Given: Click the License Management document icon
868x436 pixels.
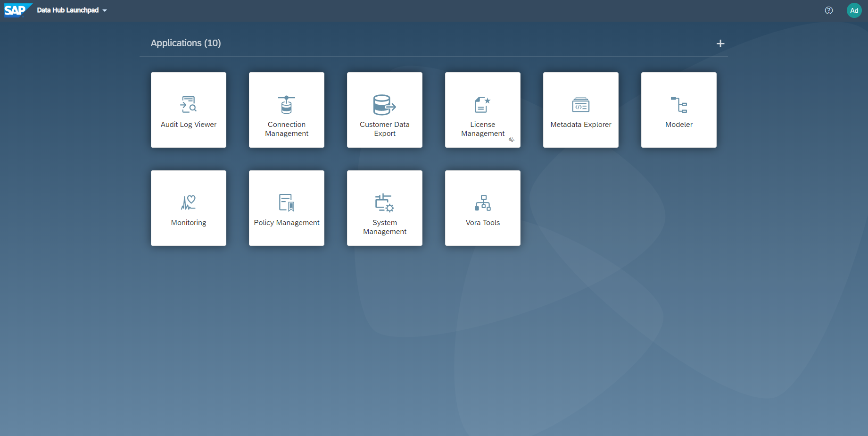Looking at the screenshot, I should point(482,105).
